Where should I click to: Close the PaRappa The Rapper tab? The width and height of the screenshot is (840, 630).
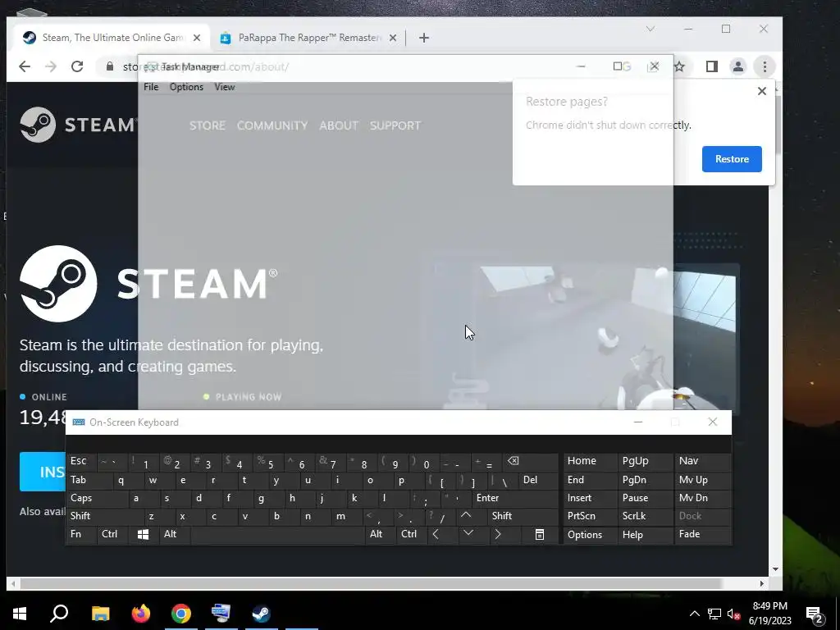(393, 38)
